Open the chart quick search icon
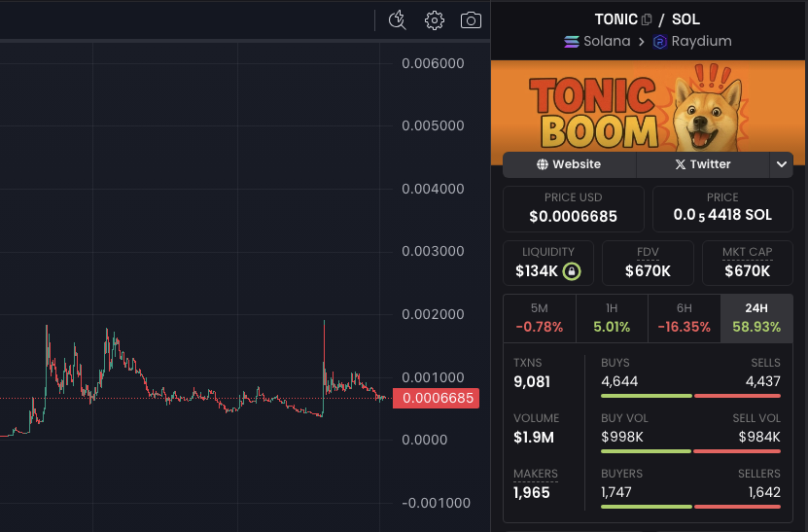Viewport: 808px width, 532px height. pos(398,20)
